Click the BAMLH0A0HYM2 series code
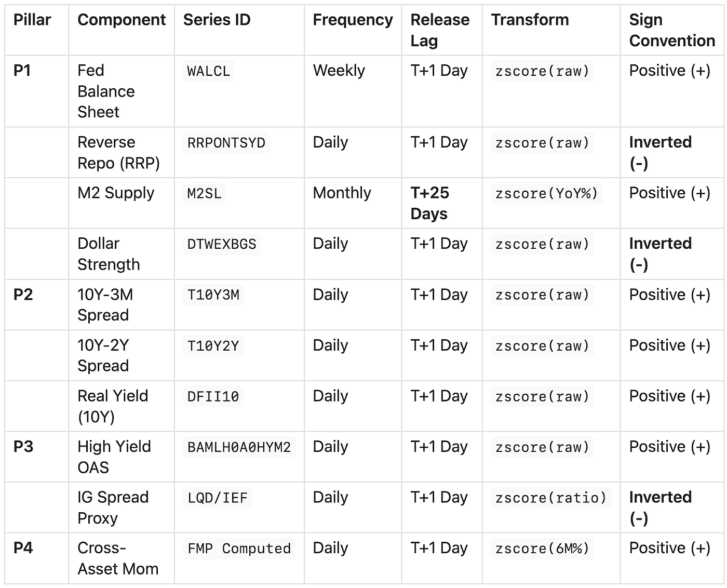 239,447
